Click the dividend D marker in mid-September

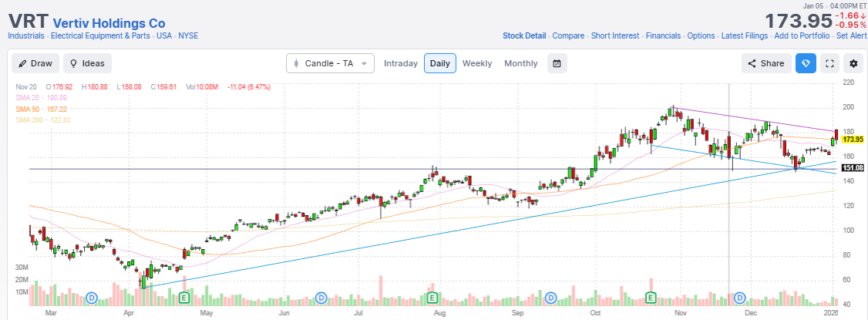point(550,298)
